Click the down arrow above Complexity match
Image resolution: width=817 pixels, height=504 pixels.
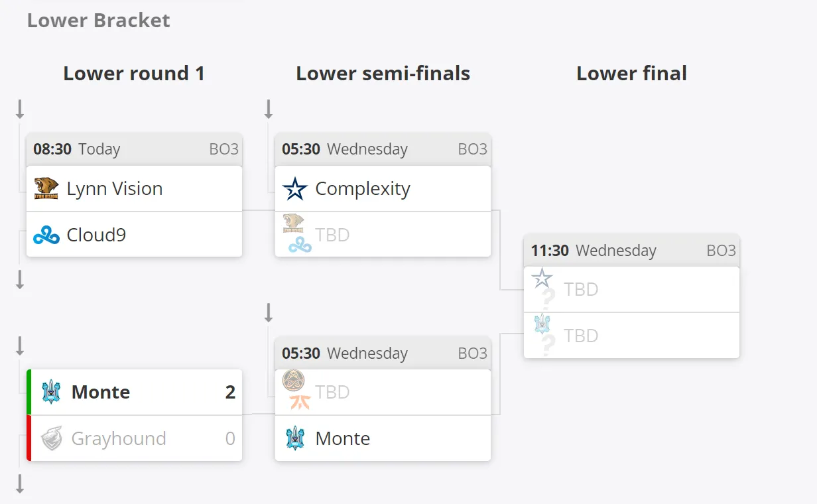tap(269, 109)
